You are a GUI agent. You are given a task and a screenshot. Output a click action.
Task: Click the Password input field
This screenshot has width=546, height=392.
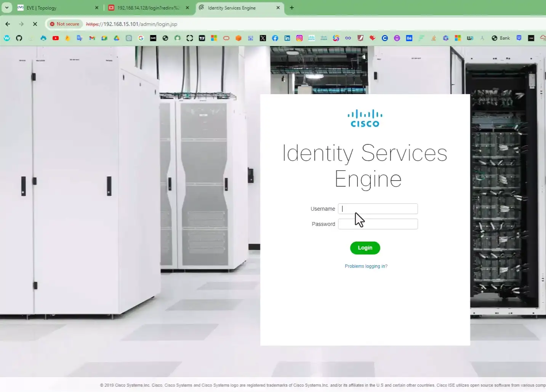point(378,224)
